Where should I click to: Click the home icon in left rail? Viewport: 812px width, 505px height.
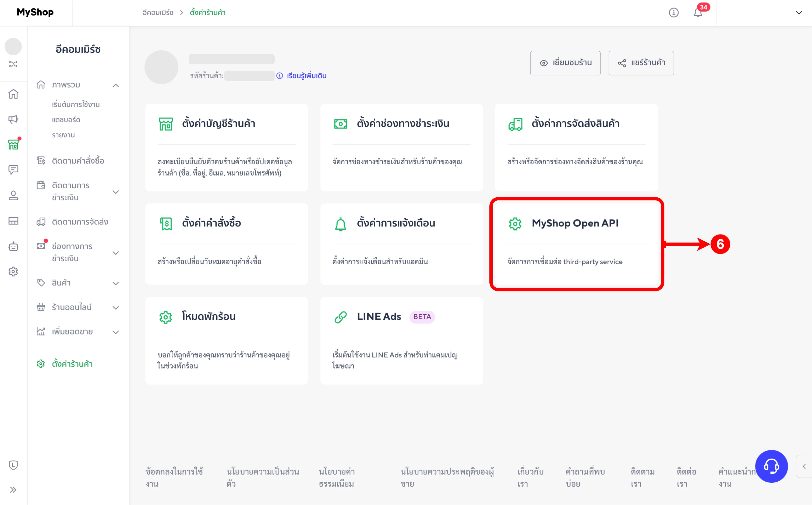pos(13,94)
